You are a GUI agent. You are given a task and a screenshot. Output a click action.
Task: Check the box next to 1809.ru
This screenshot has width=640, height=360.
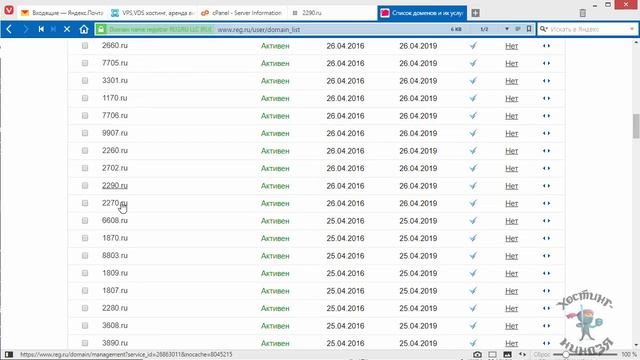click(85, 273)
